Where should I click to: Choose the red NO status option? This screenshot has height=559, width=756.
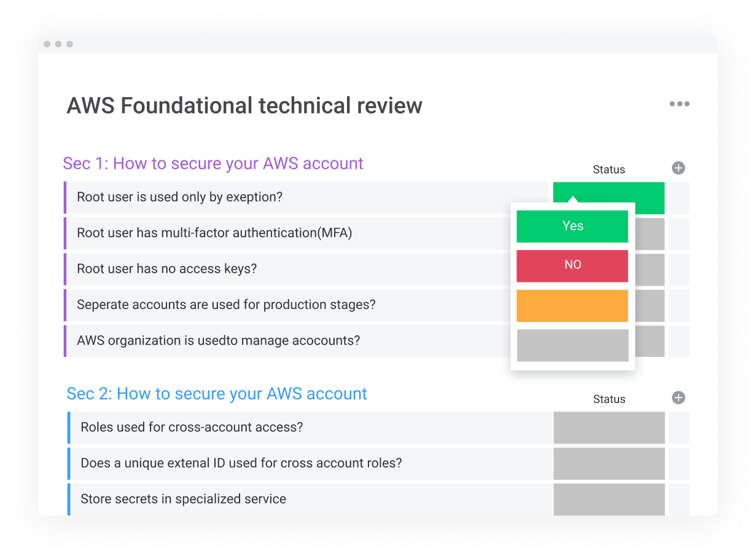[x=572, y=265]
